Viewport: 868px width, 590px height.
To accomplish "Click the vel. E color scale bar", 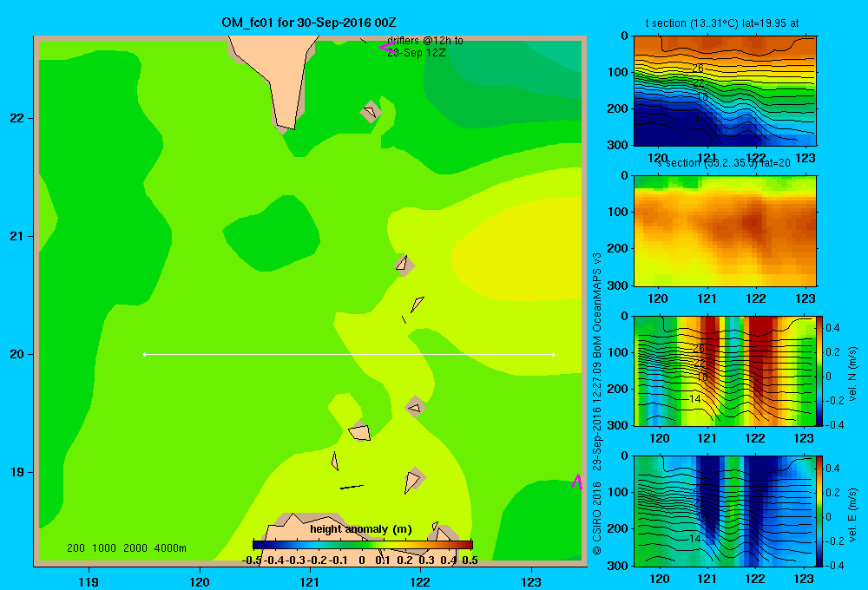I will click(x=820, y=511).
